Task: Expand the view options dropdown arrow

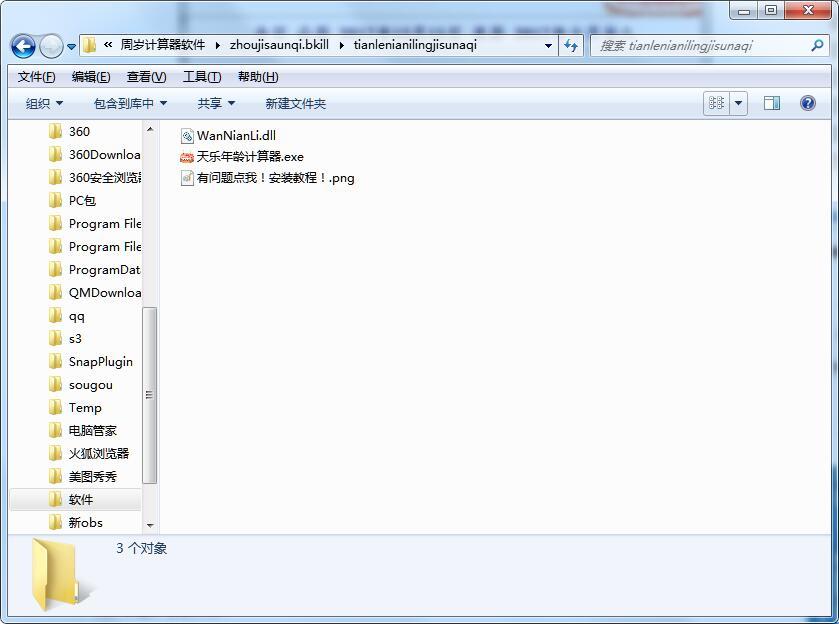Action: [738, 103]
